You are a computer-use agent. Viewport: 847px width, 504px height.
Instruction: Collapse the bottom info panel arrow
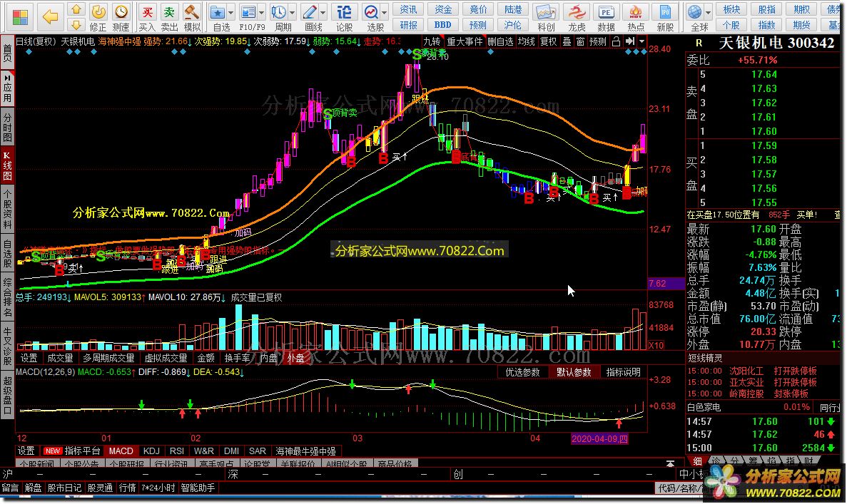point(670,463)
